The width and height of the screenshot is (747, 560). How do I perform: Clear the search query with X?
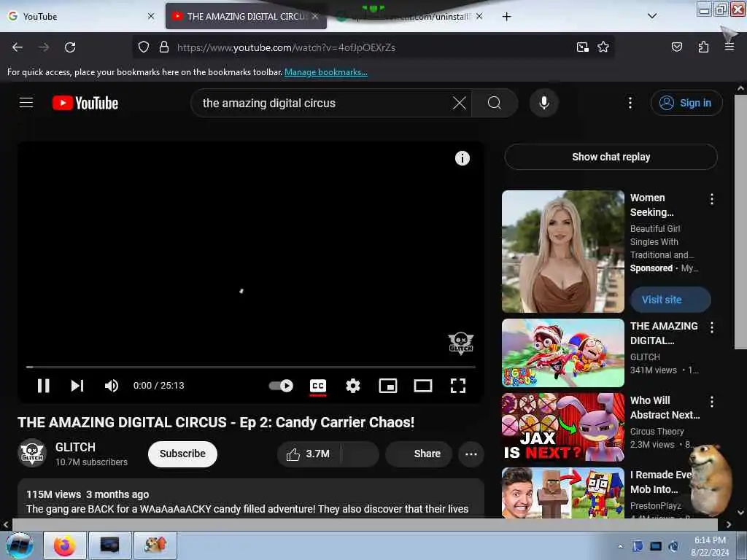click(x=460, y=103)
